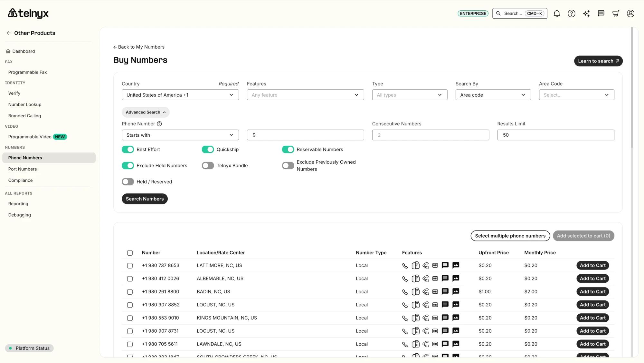644x363 pixels.
Task: Click the back arrow beside Other Products
Action: coord(9,33)
